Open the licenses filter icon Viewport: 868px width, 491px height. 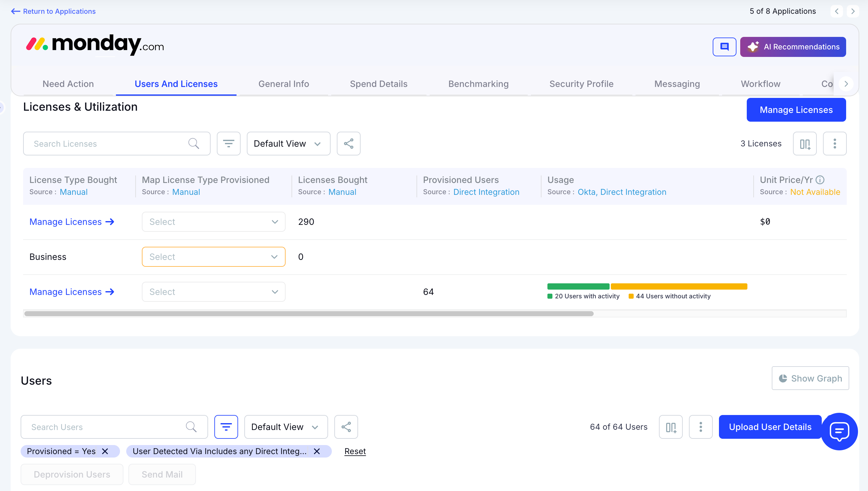point(228,144)
